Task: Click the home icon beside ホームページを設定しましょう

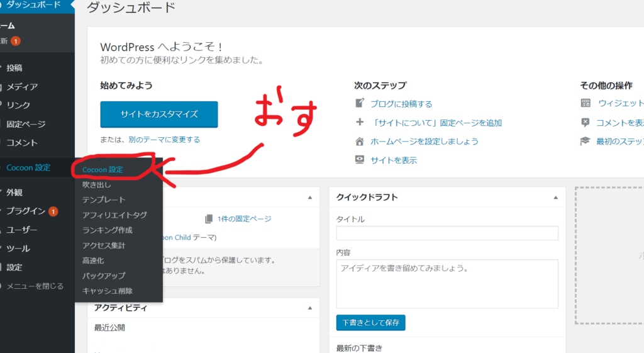Action: pyautogui.click(x=360, y=142)
